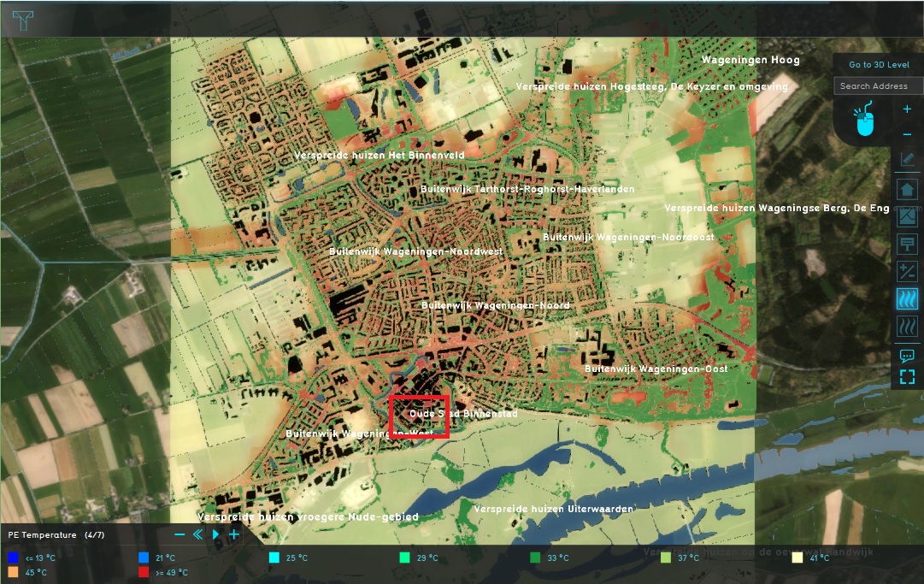Zoom out with the minus button
The width and height of the screenshot is (924, 584).
907,134
